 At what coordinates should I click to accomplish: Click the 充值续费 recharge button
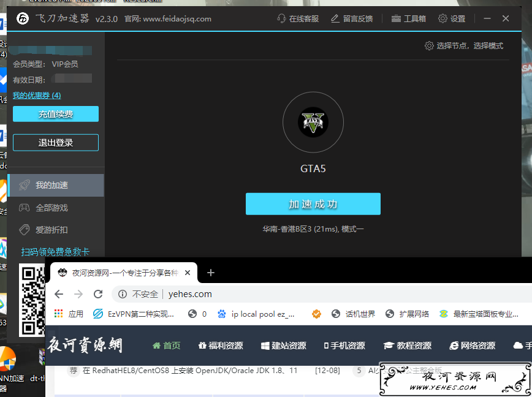(x=56, y=114)
